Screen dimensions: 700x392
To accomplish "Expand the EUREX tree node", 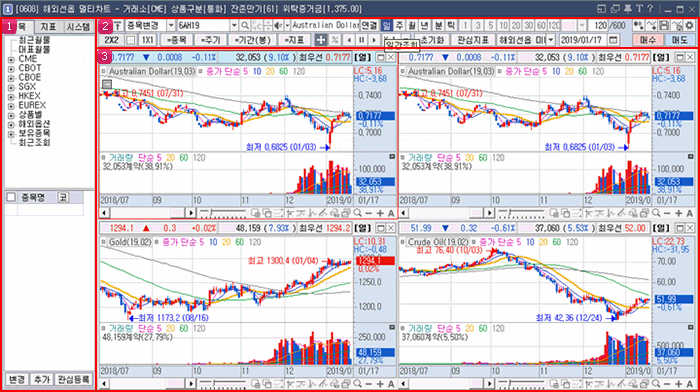I will 11,106.
